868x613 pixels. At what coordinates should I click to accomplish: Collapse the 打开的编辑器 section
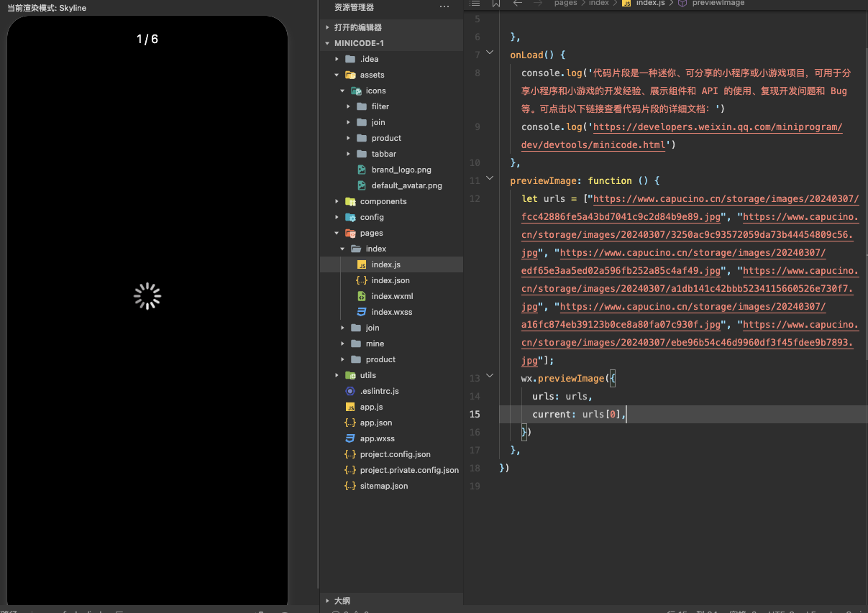[x=328, y=27]
